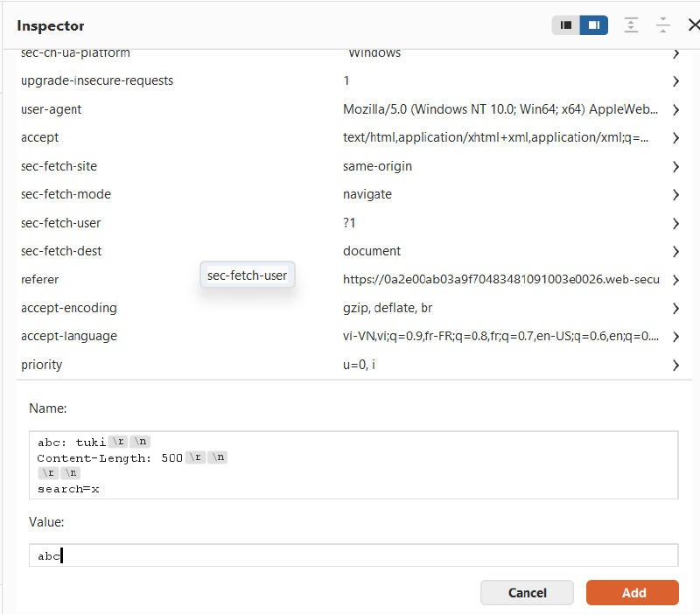Select the sec-fetch-site header name

click(59, 166)
